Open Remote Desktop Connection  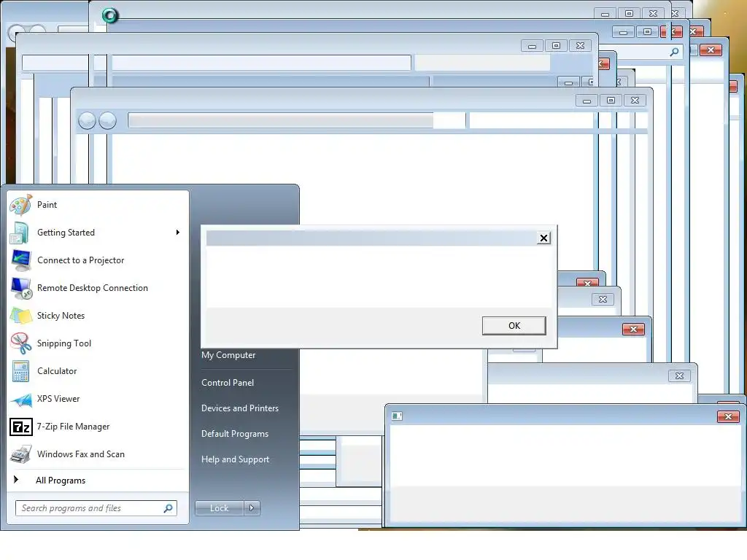pyautogui.click(x=98, y=288)
